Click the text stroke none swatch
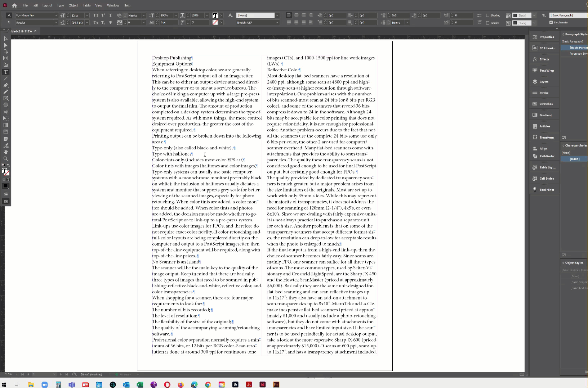Image resolution: width=588 pixels, height=388 pixels. tap(215, 22)
